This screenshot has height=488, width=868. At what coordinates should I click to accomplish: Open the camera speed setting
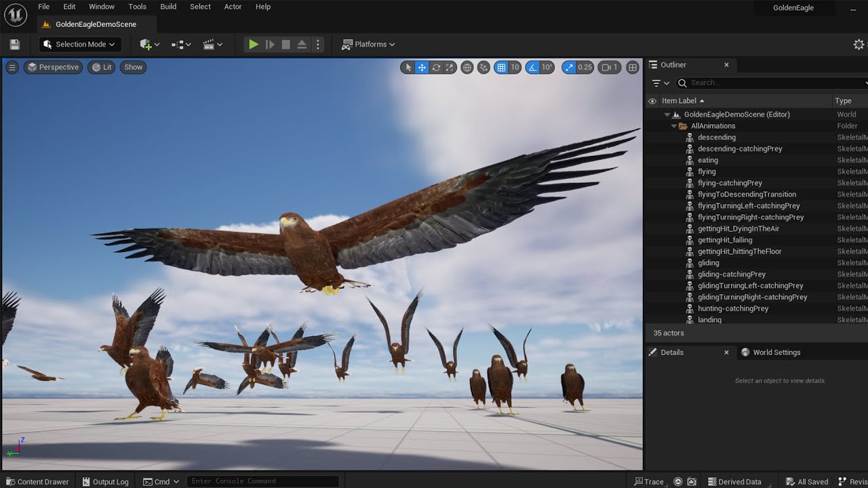[610, 67]
